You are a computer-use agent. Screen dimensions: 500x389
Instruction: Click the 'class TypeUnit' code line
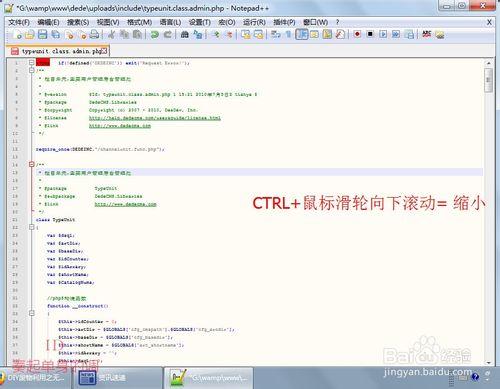[55, 220]
